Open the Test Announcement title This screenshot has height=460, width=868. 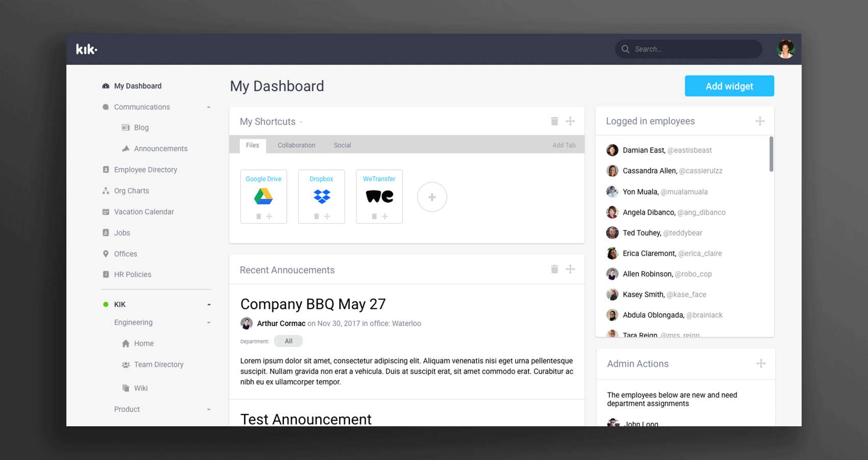click(x=306, y=419)
